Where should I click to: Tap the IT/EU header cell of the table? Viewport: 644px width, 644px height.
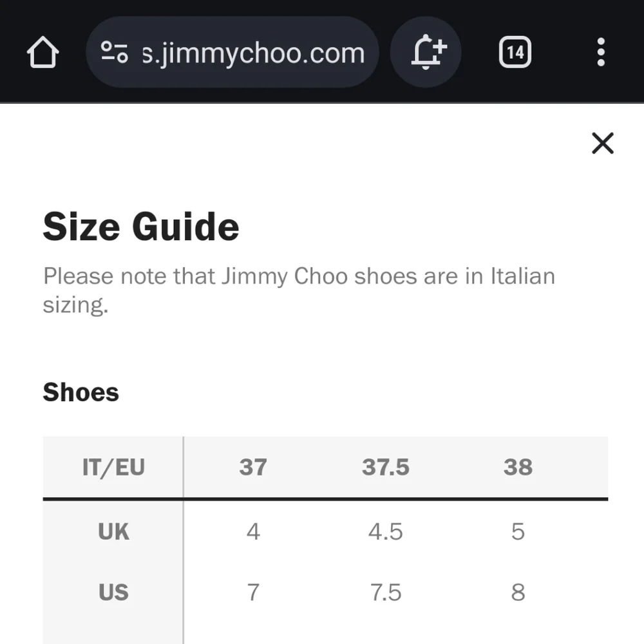113,468
